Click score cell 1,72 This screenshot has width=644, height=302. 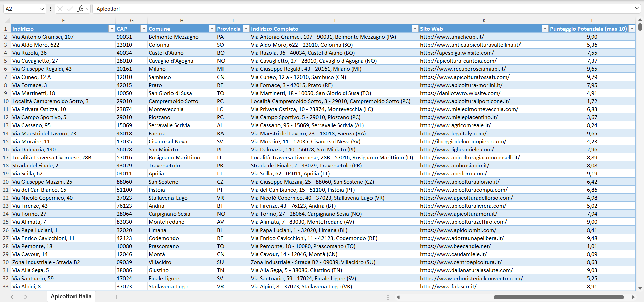coord(592,101)
